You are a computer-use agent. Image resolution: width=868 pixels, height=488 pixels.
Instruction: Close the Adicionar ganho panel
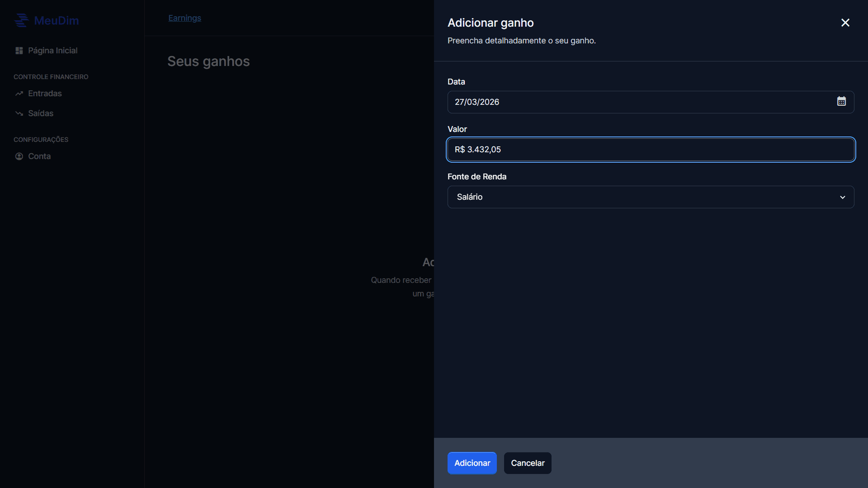point(845,23)
